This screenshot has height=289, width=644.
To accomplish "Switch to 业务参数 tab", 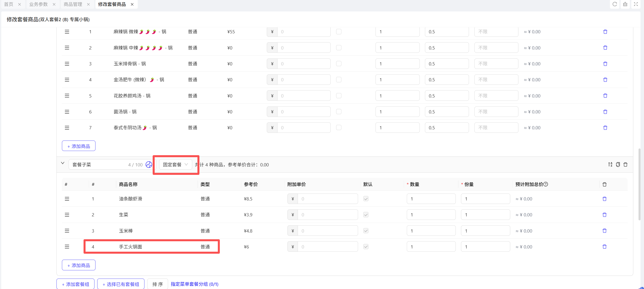I will click(38, 4).
